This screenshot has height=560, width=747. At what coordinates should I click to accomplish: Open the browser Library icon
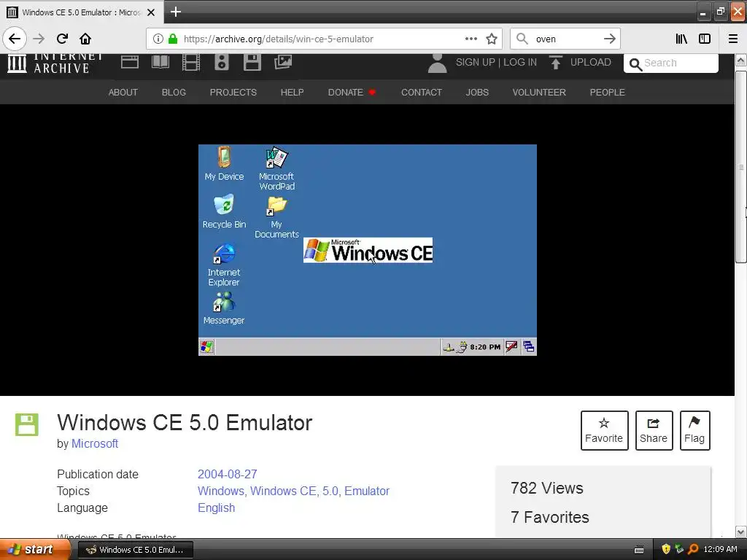(681, 39)
